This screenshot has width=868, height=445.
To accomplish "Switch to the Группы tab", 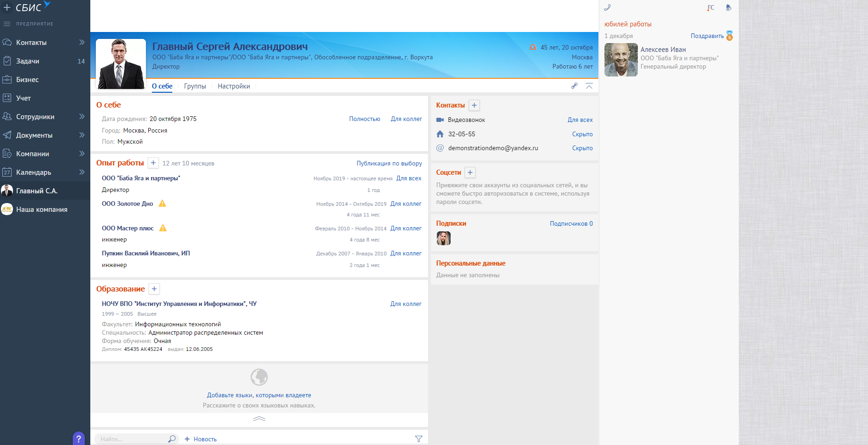I will point(195,86).
